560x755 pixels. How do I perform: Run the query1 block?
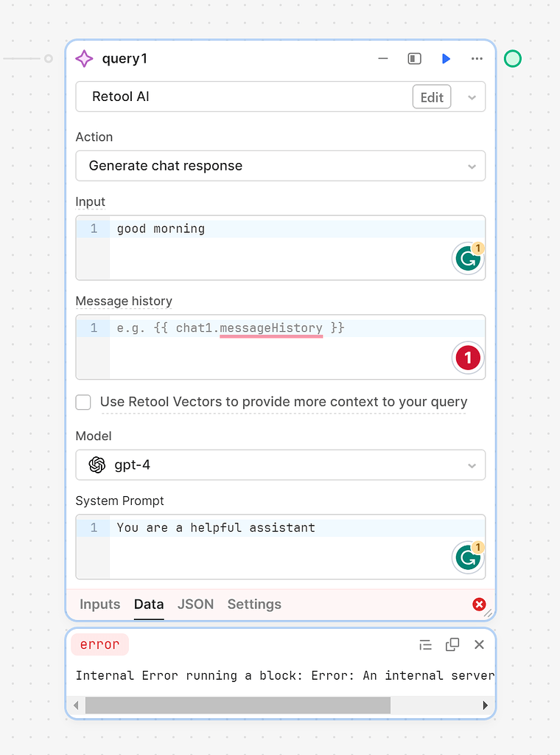point(446,58)
